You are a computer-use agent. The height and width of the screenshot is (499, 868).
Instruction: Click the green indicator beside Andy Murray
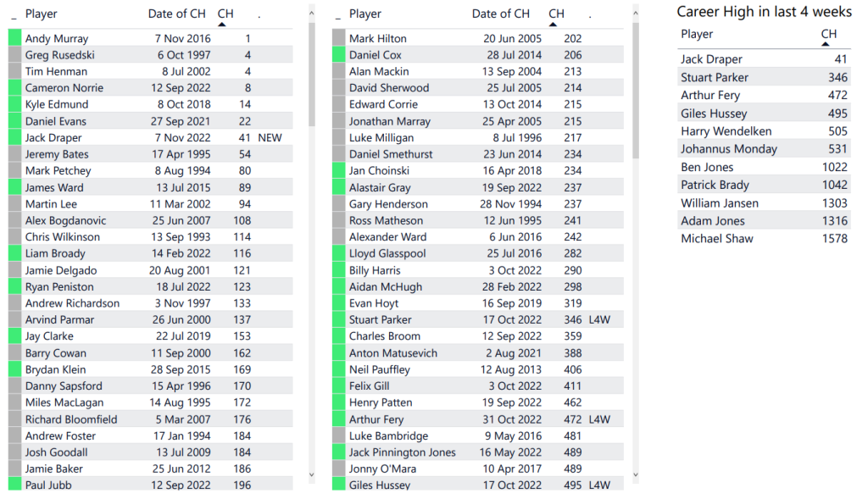(14, 38)
